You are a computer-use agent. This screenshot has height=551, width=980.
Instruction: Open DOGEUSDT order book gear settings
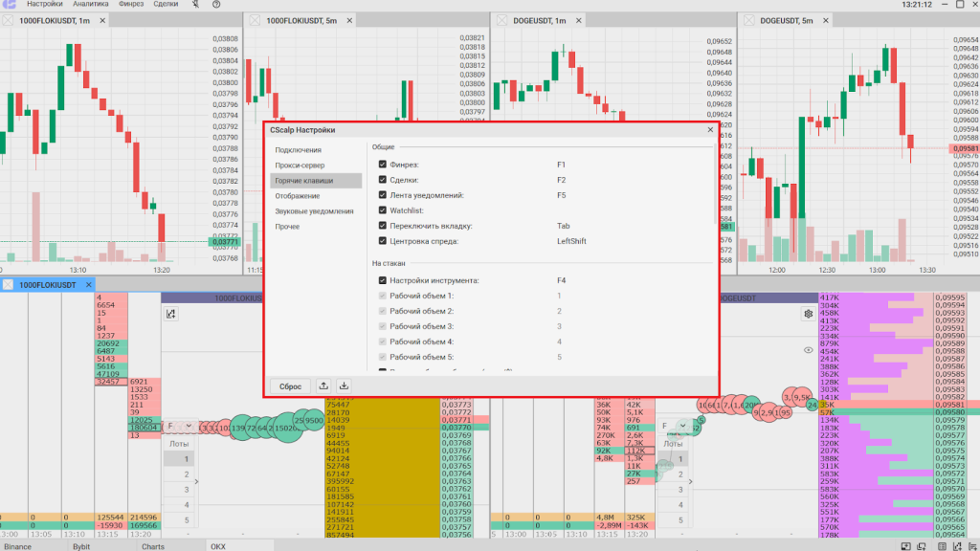tap(809, 314)
